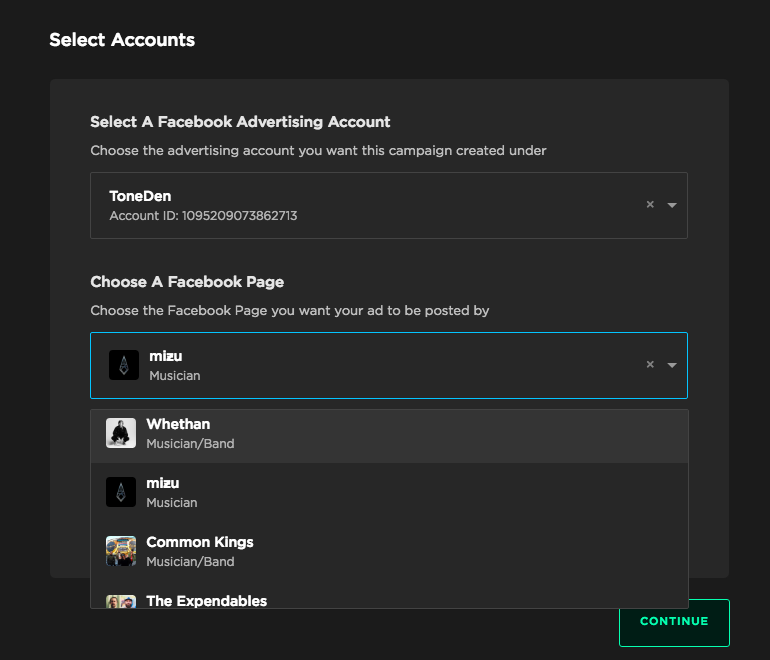Clear the selected mizu Facebook page
The width and height of the screenshot is (770, 660).
click(650, 364)
